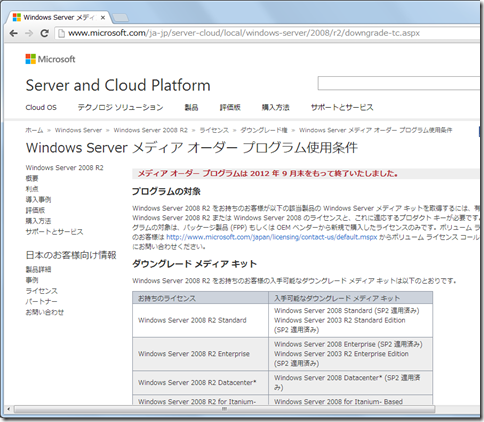Click Windows Server 2008 Datacenter* kit cell

click(x=351, y=383)
